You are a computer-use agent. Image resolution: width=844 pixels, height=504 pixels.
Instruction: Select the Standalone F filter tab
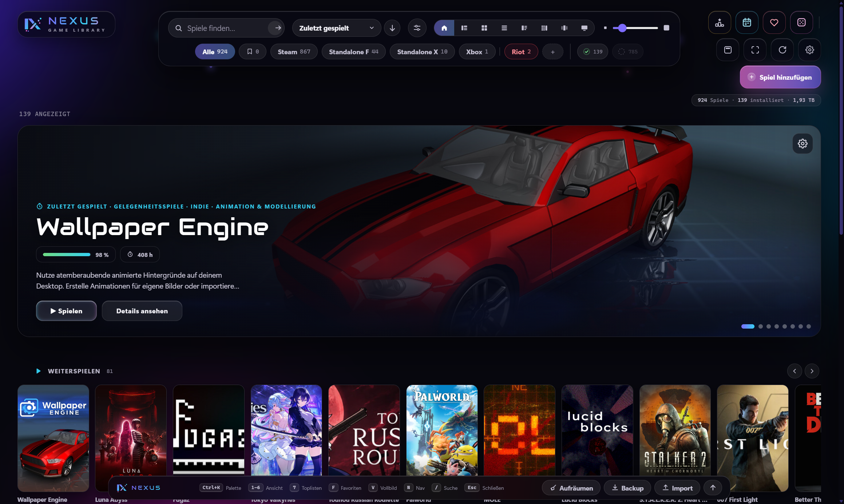coord(353,52)
